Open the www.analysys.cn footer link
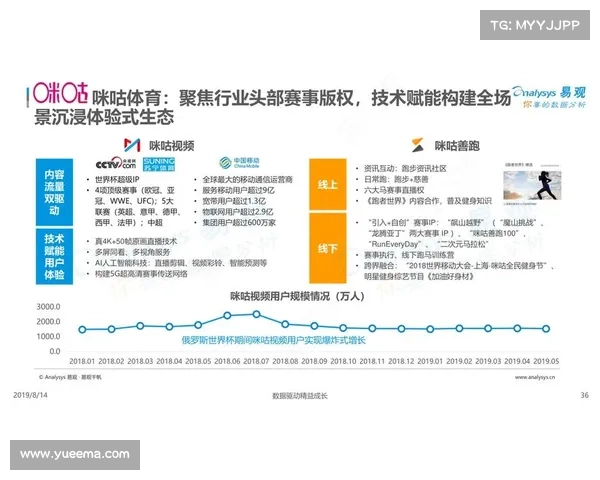The width and height of the screenshot is (600, 480). pyautogui.click(x=535, y=377)
